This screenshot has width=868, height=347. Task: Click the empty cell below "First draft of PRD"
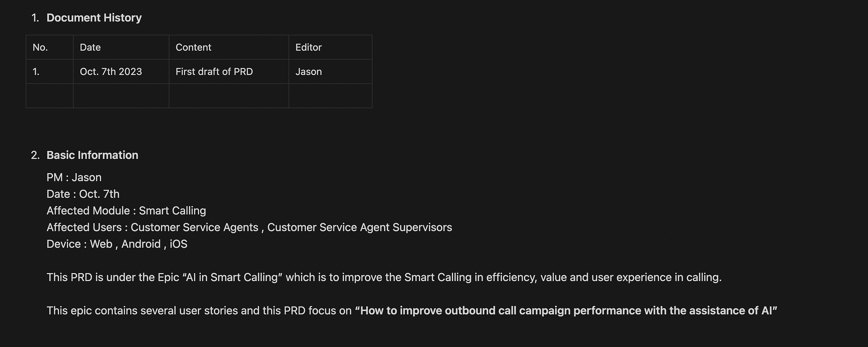click(x=229, y=96)
